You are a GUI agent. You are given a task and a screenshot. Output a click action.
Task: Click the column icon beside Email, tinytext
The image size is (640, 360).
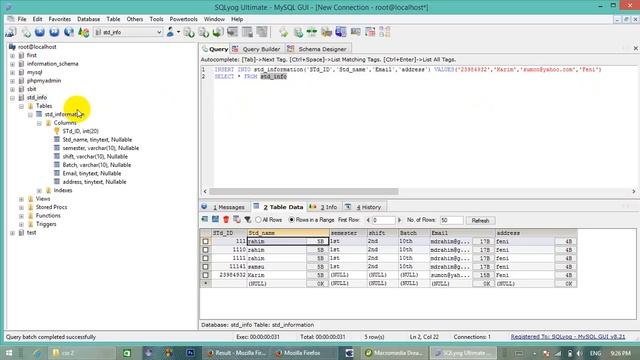57,173
